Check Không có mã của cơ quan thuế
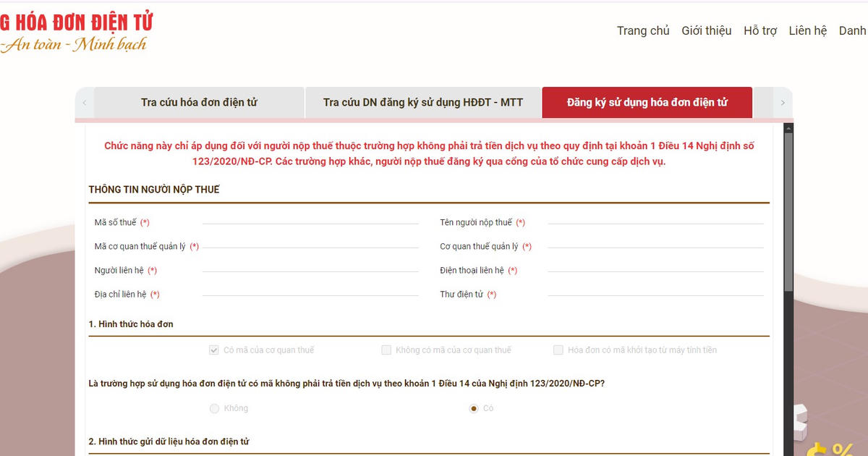This screenshot has height=456, width=868. (386, 350)
